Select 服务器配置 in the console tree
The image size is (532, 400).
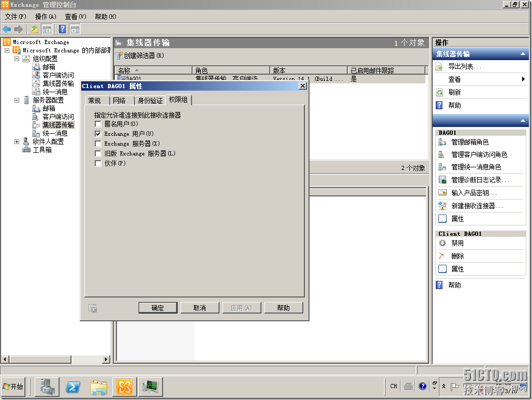pos(48,99)
